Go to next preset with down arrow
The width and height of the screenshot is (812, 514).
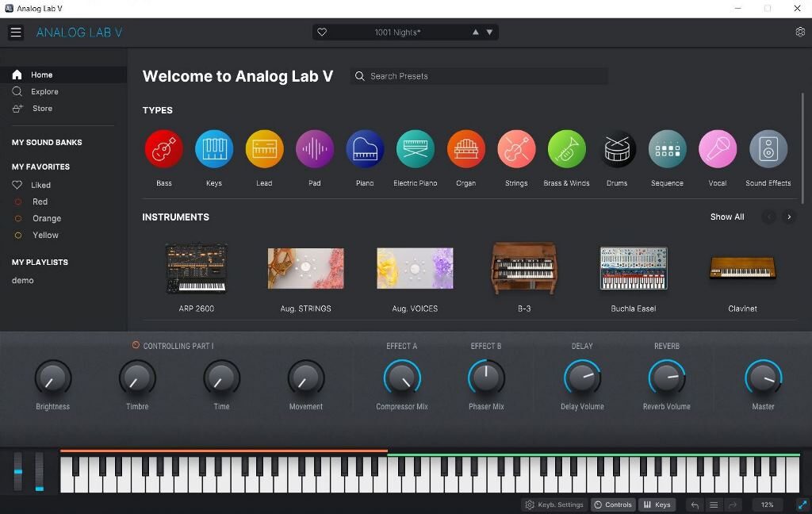click(489, 32)
